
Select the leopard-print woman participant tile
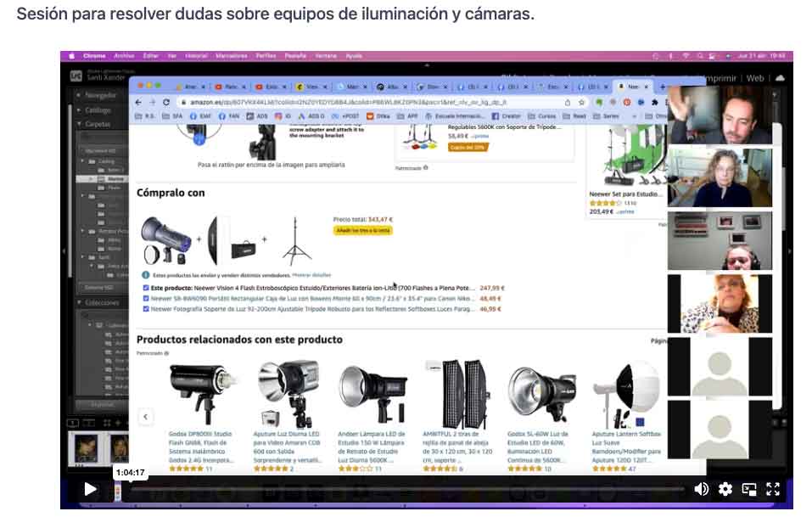pyautogui.click(x=720, y=304)
